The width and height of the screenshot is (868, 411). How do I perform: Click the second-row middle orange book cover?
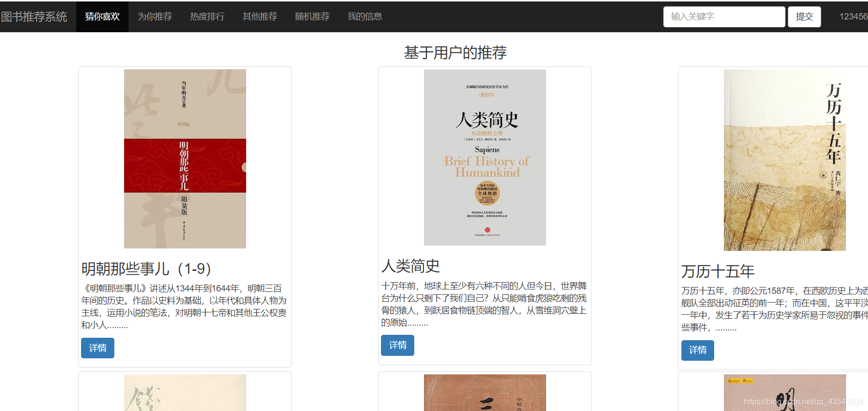pos(485,392)
